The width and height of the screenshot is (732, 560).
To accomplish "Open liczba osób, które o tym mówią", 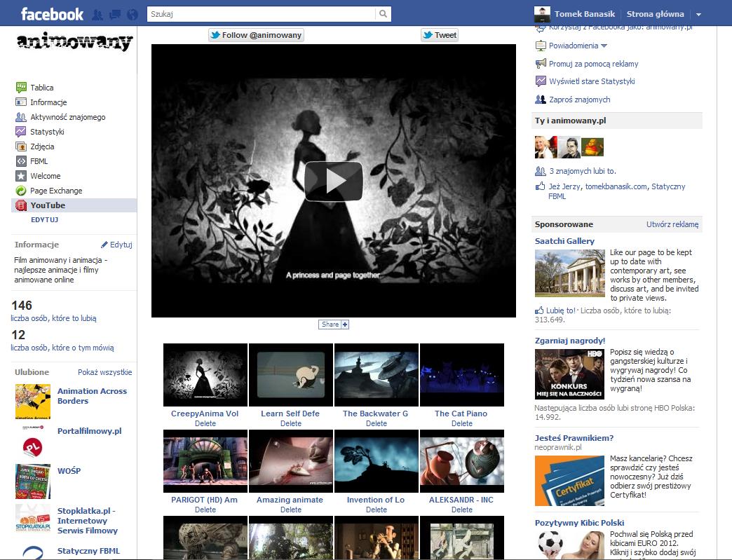I will pyautogui.click(x=62, y=348).
